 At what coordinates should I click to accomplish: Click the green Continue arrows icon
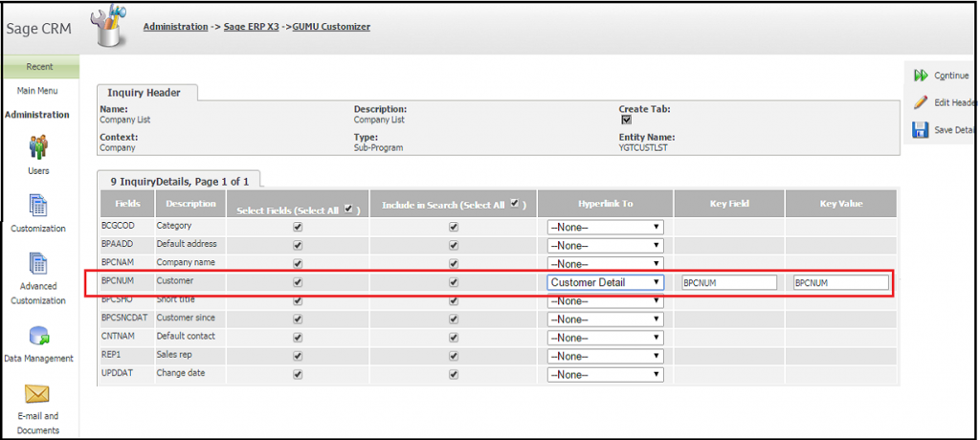921,76
